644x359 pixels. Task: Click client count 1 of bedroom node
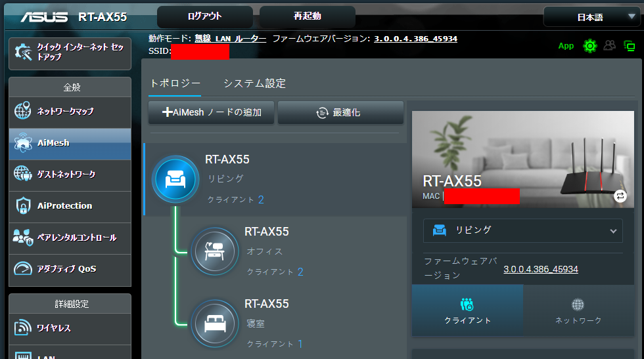pyautogui.click(x=300, y=344)
